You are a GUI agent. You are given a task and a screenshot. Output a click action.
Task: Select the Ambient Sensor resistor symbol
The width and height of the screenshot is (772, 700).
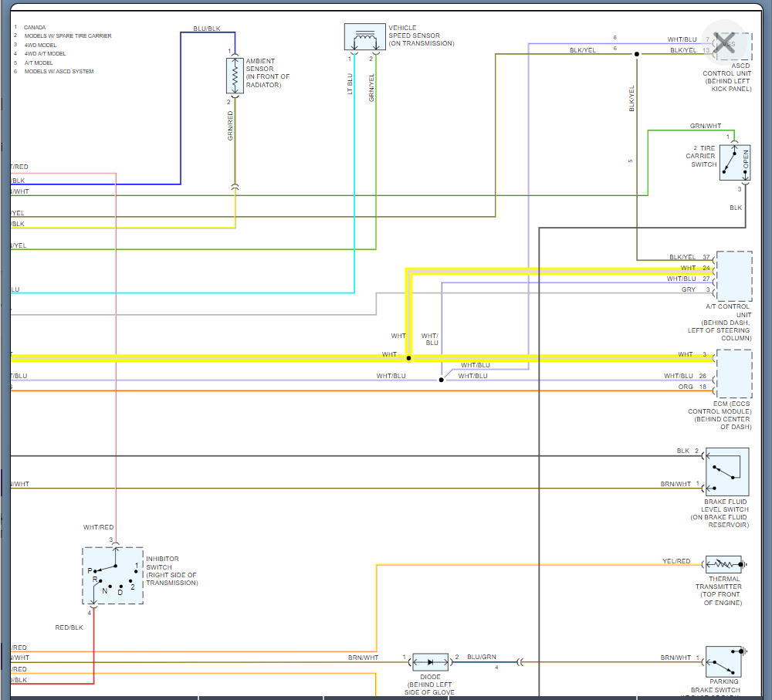click(x=235, y=76)
